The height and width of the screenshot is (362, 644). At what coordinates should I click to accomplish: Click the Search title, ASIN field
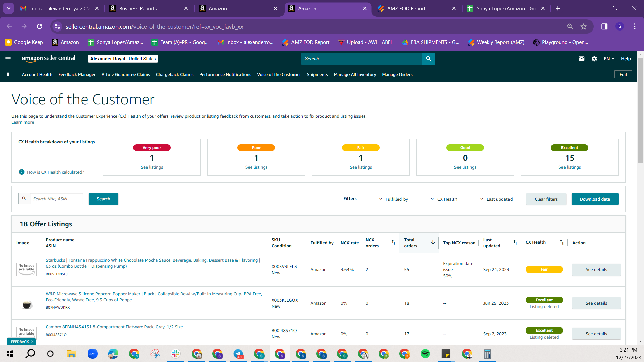click(x=56, y=199)
